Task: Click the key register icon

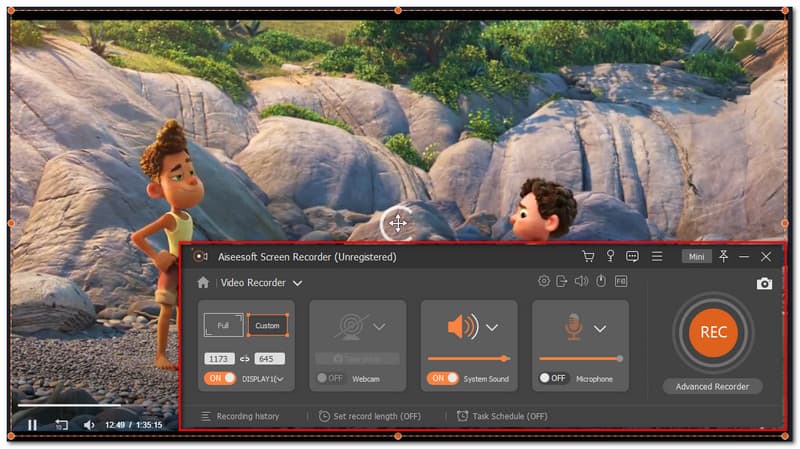Action: pyautogui.click(x=610, y=256)
